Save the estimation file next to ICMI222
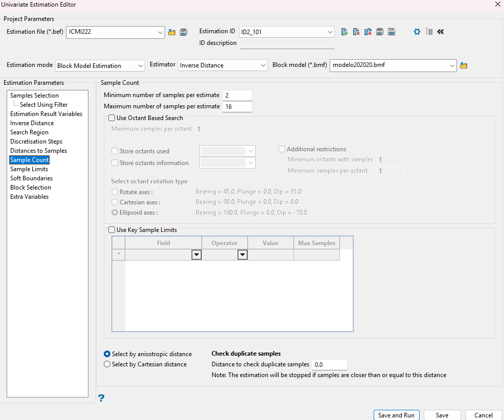The width and height of the screenshot is (504, 420). [184, 32]
